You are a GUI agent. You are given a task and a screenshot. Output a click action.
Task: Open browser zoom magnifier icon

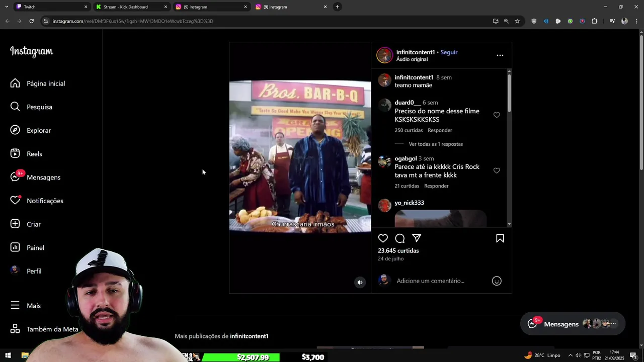click(506, 21)
